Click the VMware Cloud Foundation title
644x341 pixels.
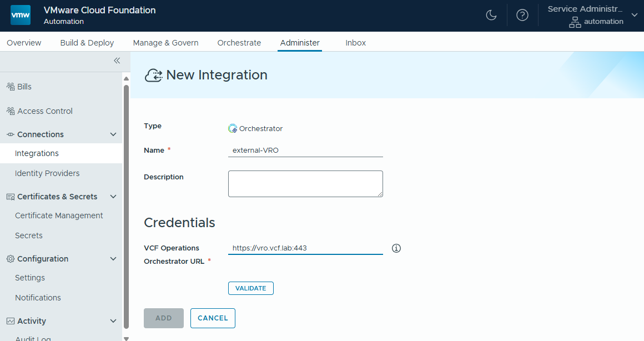coord(100,10)
